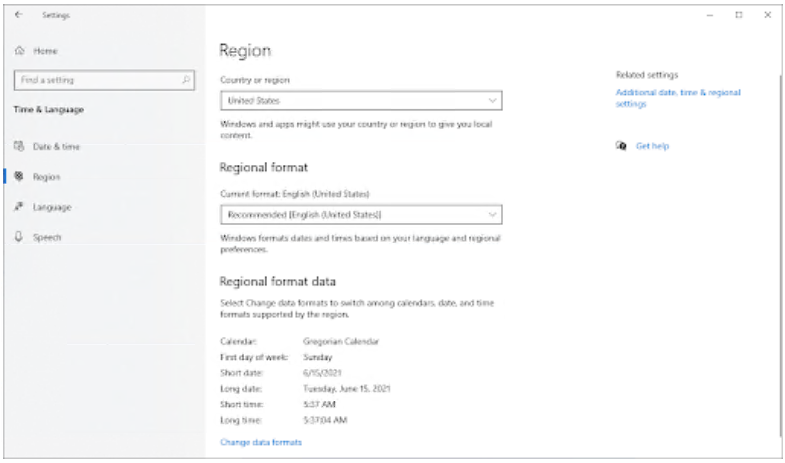Open the Country or region dropdown
Screen dimensions: 785x463
(x=360, y=101)
